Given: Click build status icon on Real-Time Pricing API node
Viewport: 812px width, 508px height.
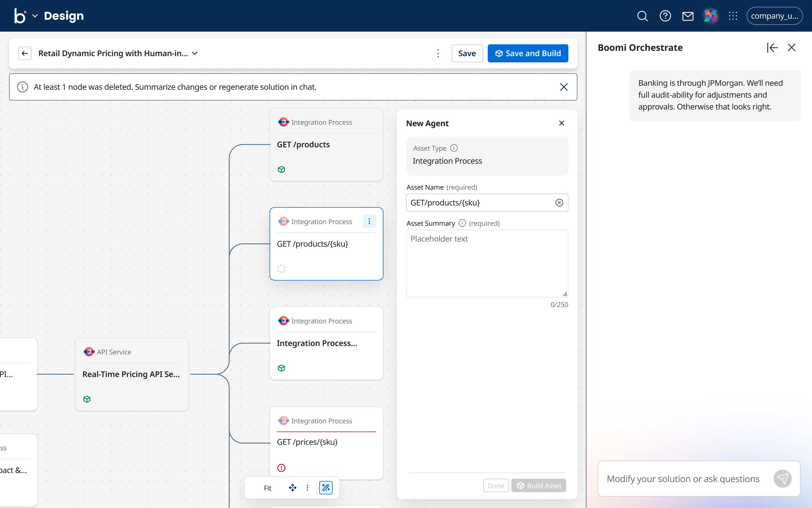Looking at the screenshot, I should 87,399.
